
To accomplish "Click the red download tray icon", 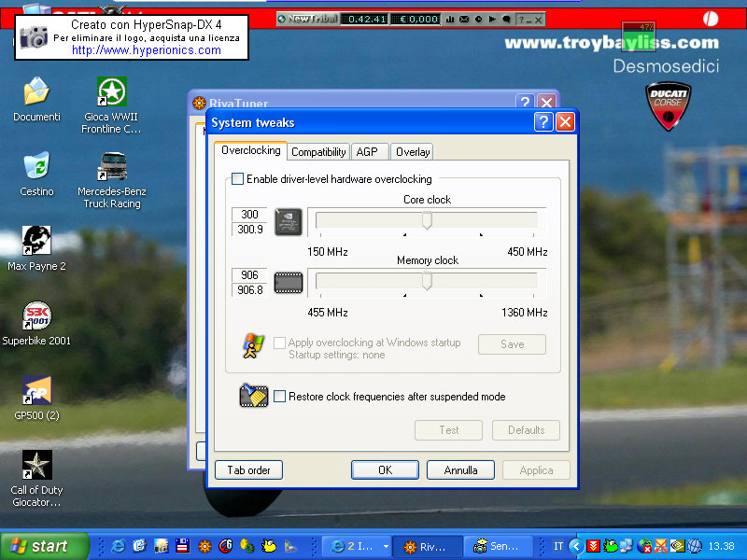I will pos(593,546).
